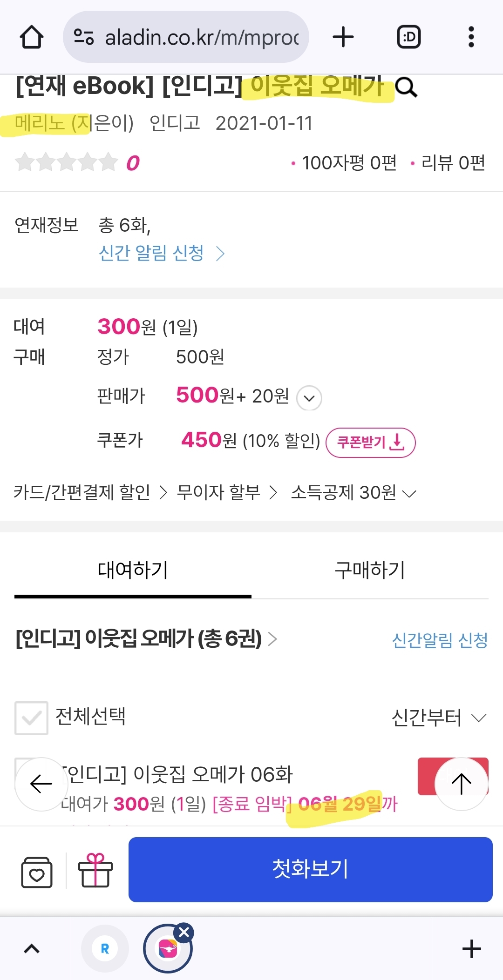
Task: Open the tab switcher icon
Action: pyautogui.click(x=408, y=37)
